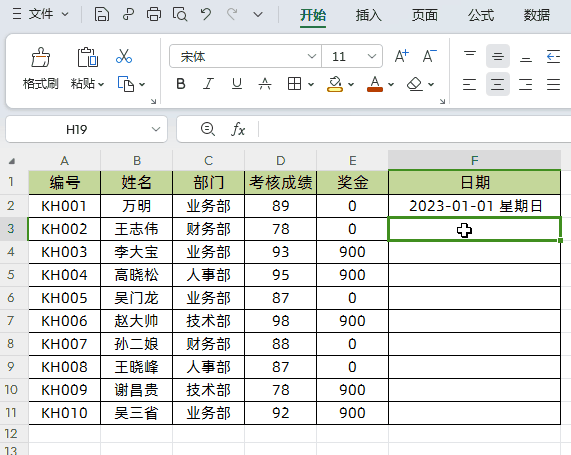
Task: Click the Redo arrow
Action: pyautogui.click(x=232, y=15)
